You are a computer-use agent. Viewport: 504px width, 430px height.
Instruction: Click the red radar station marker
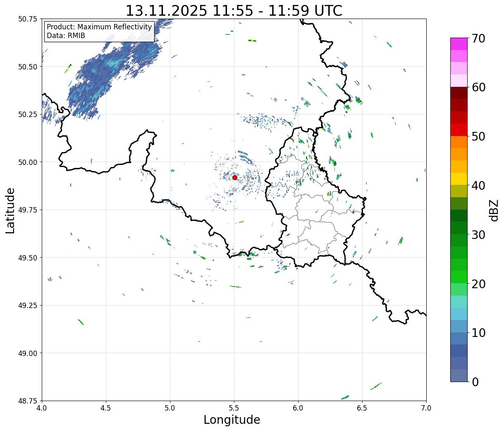point(235,177)
